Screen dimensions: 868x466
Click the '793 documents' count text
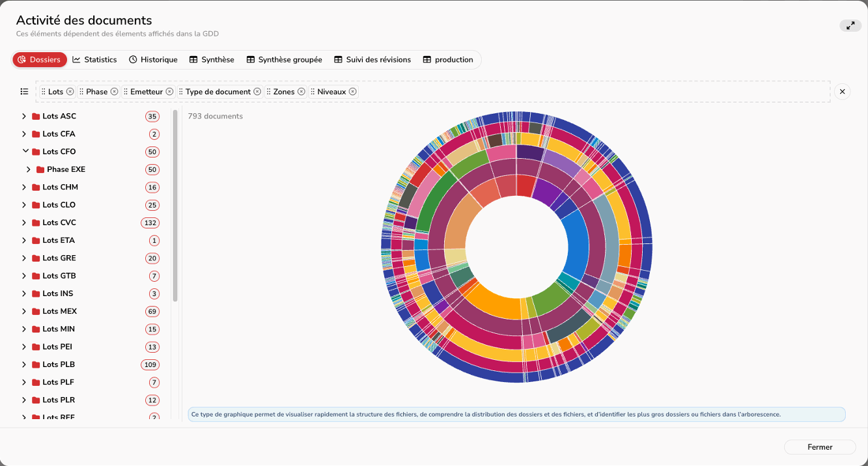pyautogui.click(x=216, y=116)
